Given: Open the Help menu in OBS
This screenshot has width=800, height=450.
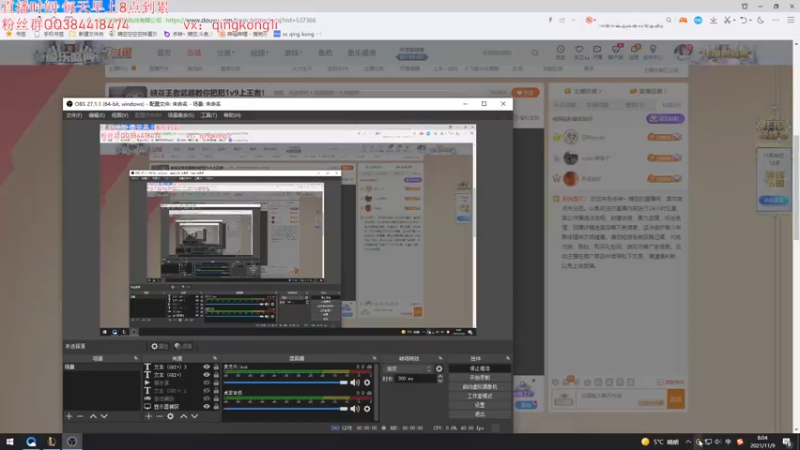Looking at the screenshot, I should pos(232,115).
